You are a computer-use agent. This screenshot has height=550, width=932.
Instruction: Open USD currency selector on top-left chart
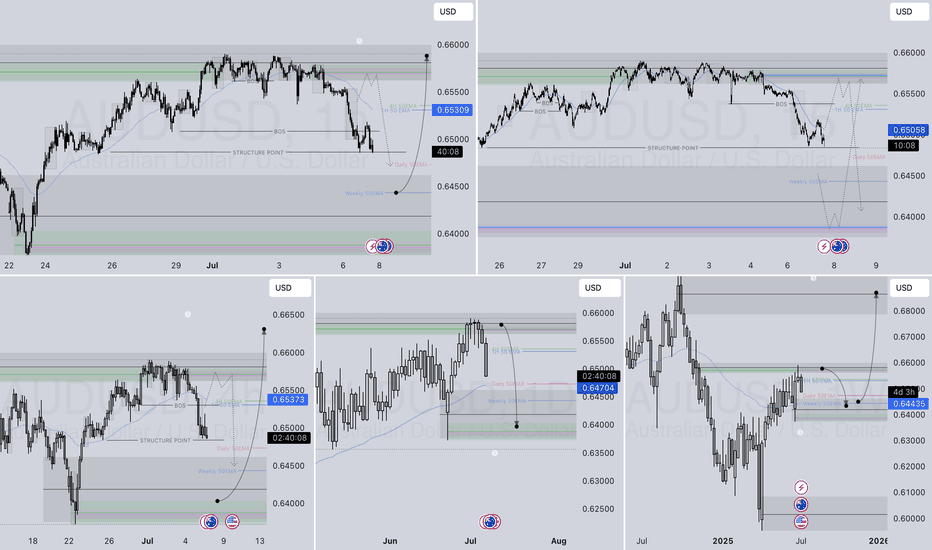pyautogui.click(x=453, y=12)
